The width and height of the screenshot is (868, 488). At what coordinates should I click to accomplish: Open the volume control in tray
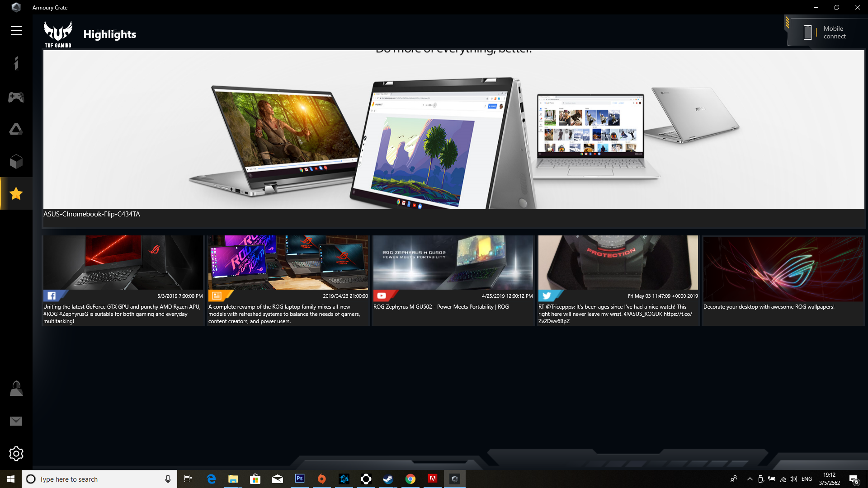click(793, 479)
